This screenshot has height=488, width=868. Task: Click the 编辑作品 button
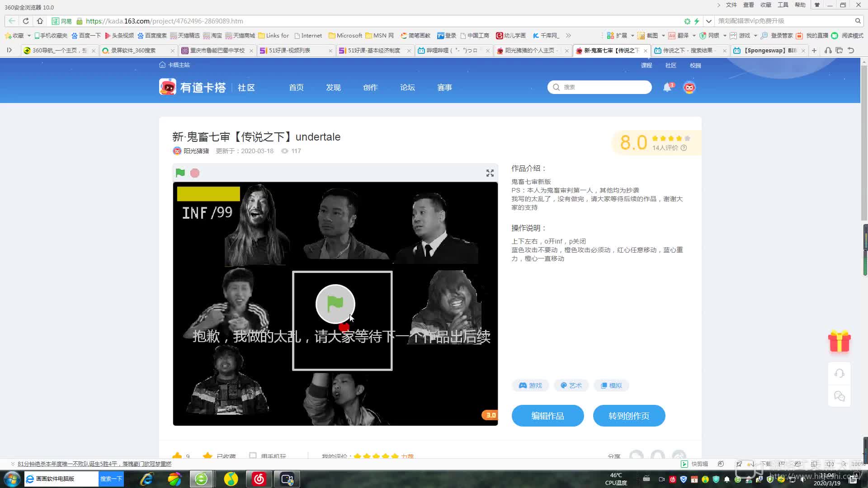click(547, 416)
